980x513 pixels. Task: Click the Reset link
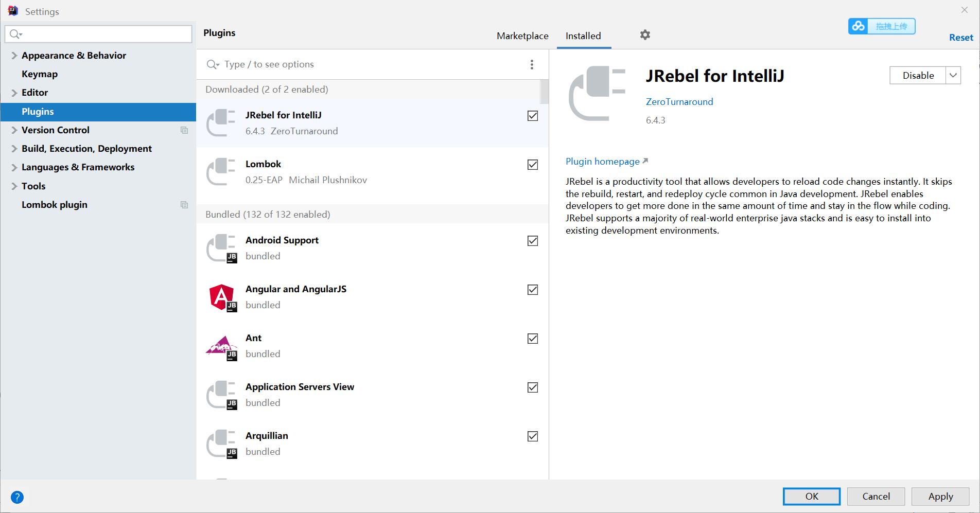pos(961,38)
